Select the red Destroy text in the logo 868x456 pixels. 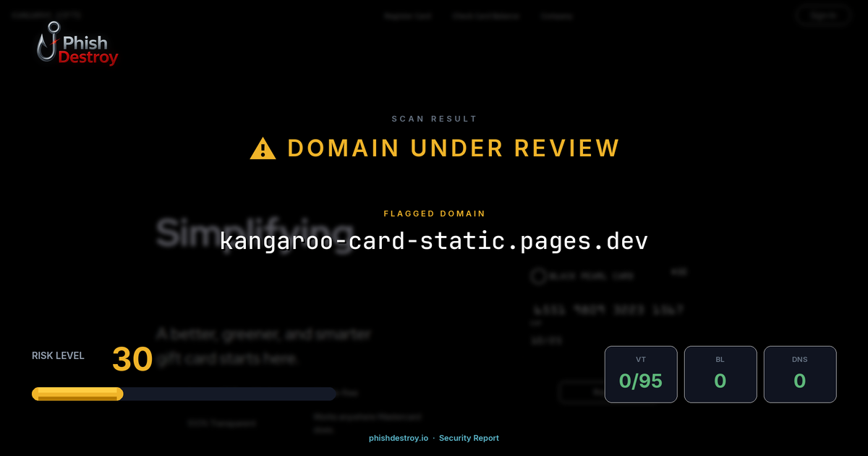tap(88, 56)
